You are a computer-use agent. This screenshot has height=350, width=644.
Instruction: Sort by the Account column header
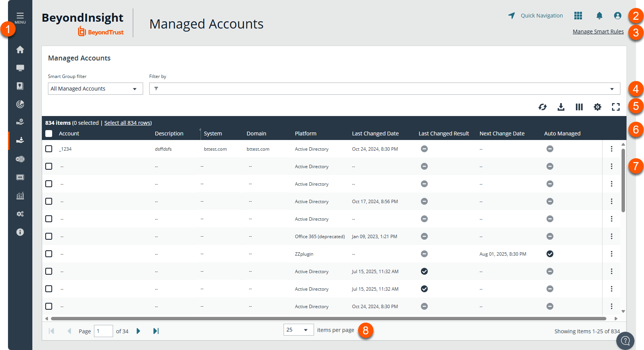[69, 134]
